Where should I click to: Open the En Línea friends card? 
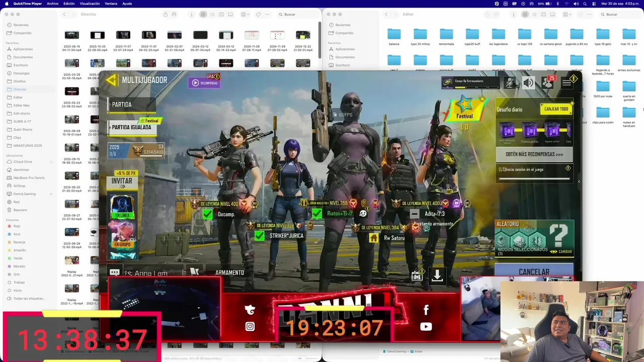pyautogui.click(x=122, y=206)
